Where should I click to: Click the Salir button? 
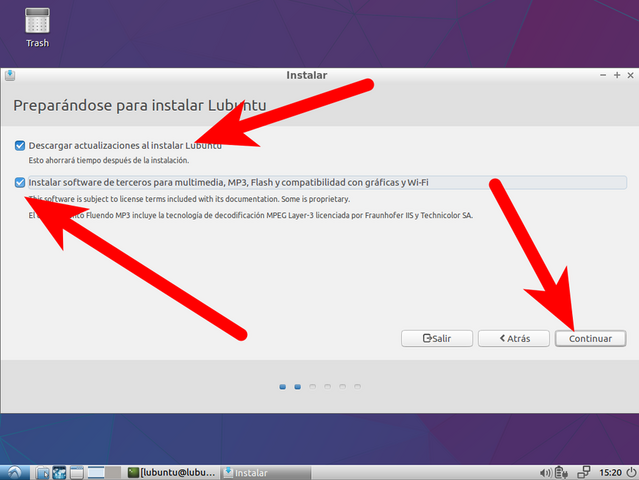coord(437,338)
